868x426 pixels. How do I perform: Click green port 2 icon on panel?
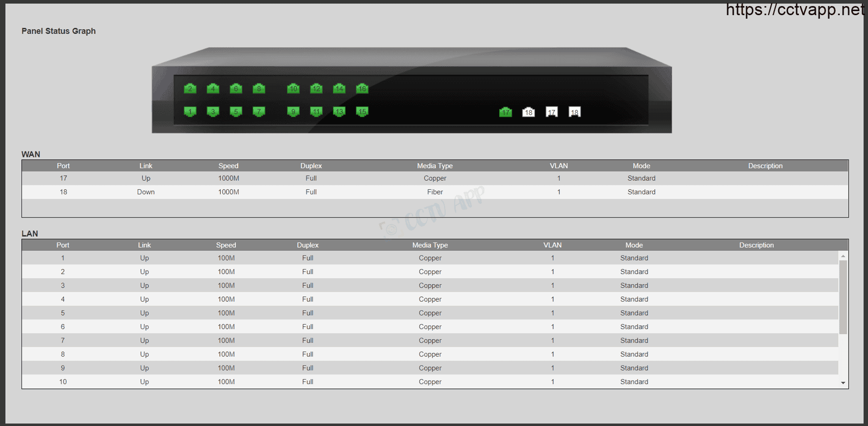[x=190, y=88]
